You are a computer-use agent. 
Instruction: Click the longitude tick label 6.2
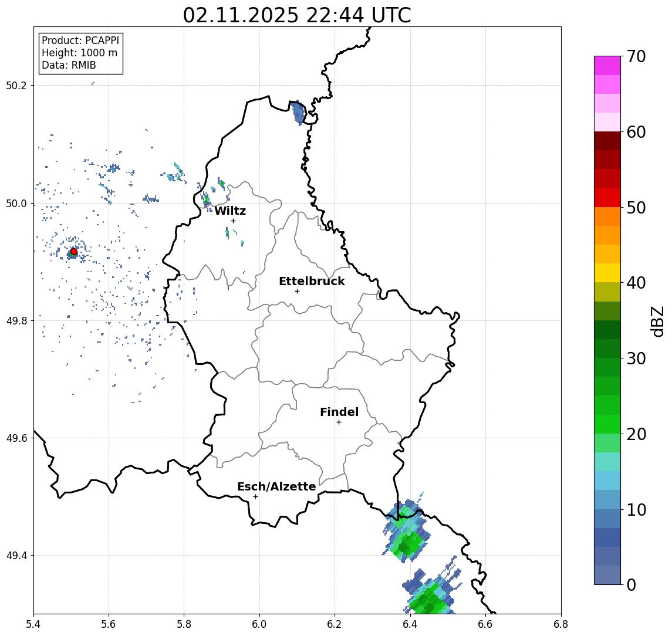[x=335, y=624]
